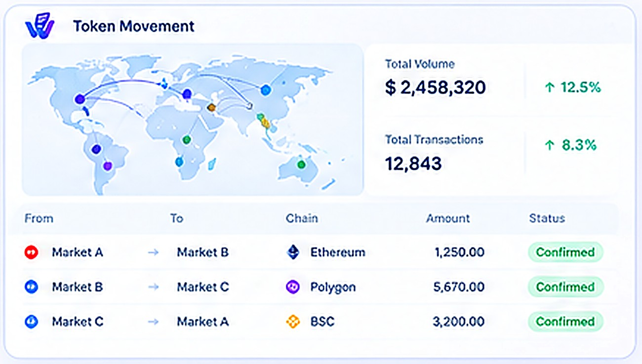Click the green up arrow beside 8.3%

click(550, 145)
